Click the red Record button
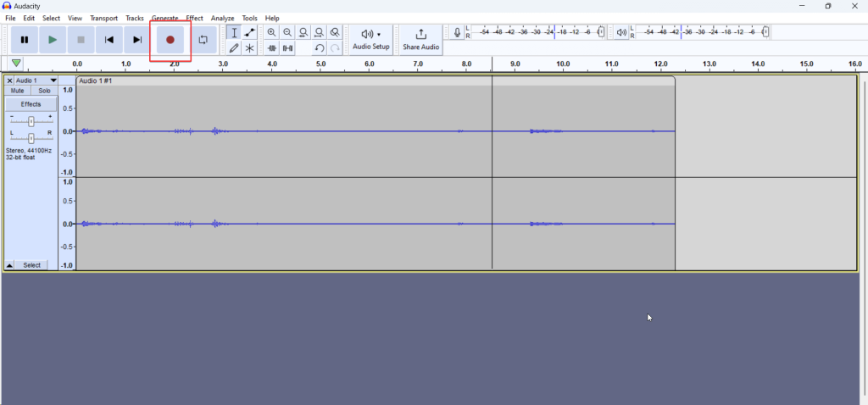This screenshot has height=405, width=868. coord(170,40)
